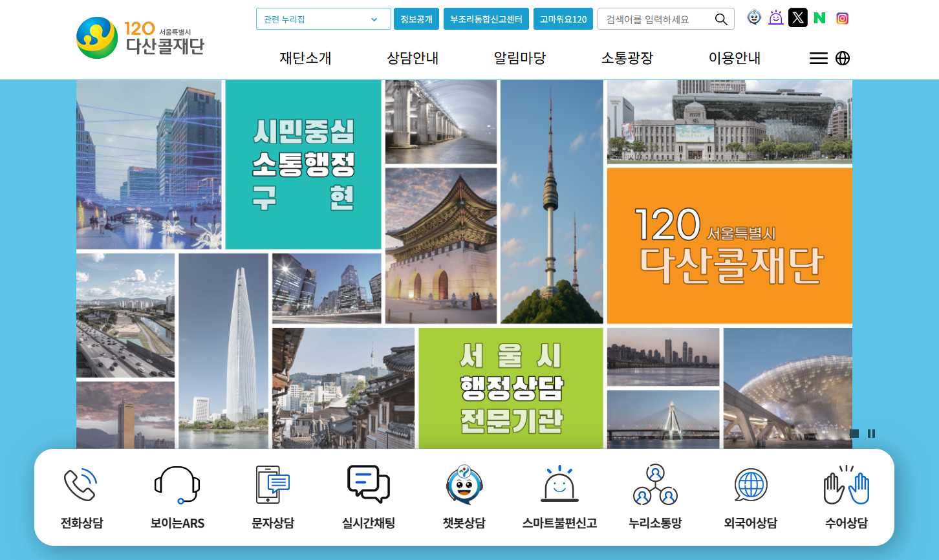Click the search magnifier icon

pyautogui.click(x=720, y=19)
